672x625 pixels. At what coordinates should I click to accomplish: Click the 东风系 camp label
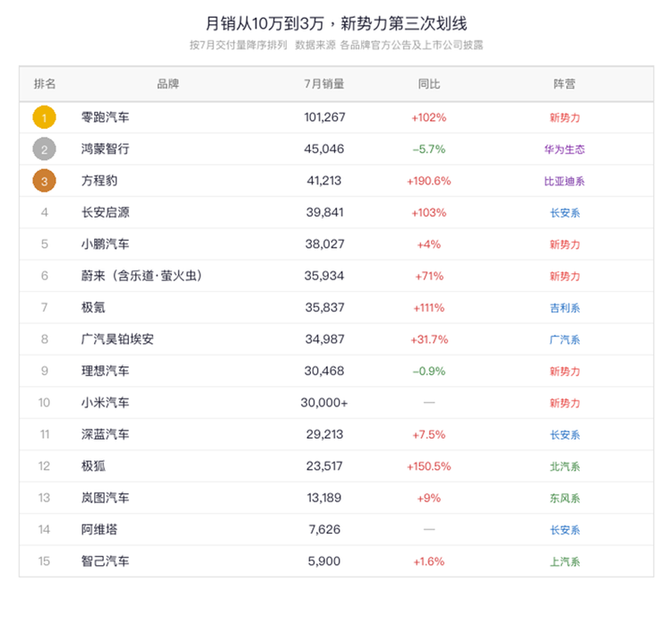point(564,498)
